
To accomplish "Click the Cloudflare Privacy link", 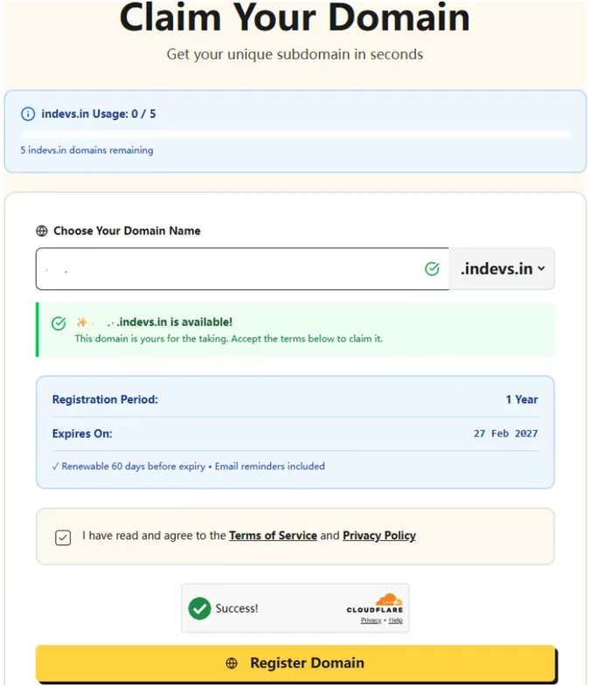I will pos(371,620).
